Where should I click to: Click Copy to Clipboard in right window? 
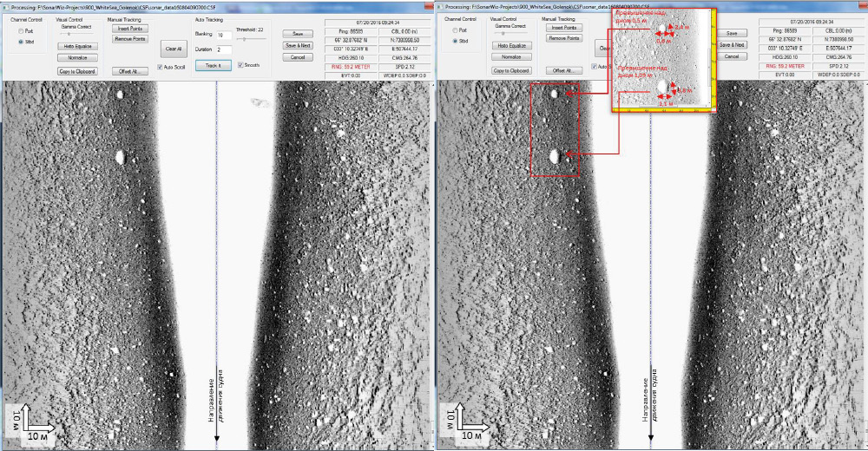coord(511,71)
